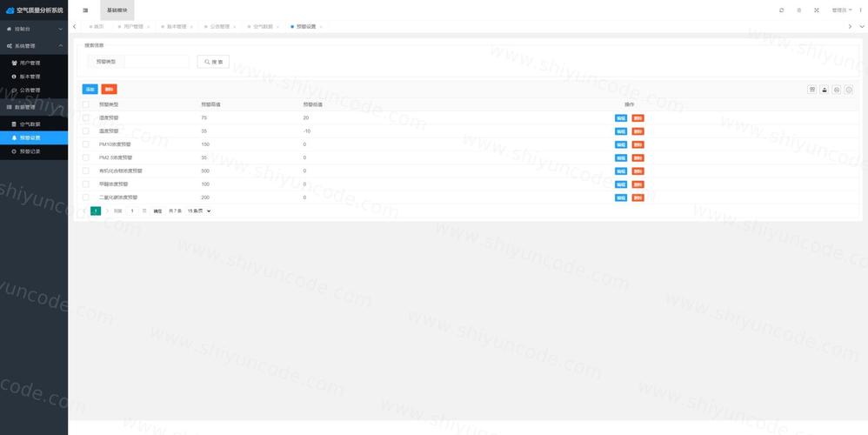Check the select-all checkbox in table header
This screenshot has width=868, height=435.
86,104
